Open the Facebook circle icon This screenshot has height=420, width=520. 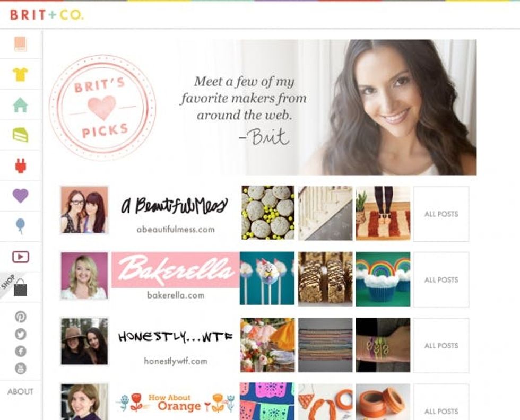click(21, 351)
